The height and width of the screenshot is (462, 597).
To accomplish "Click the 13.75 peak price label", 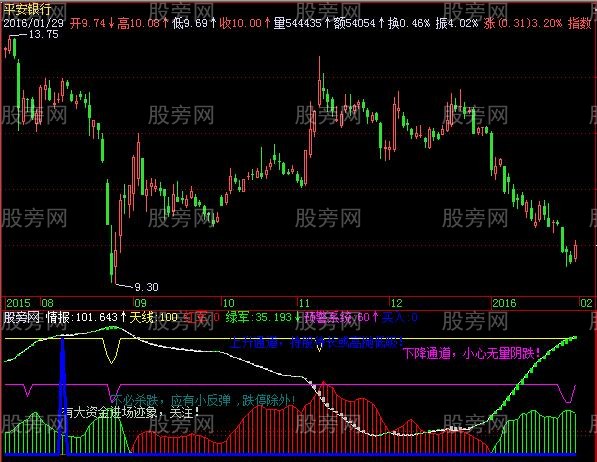I will coord(43,34).
